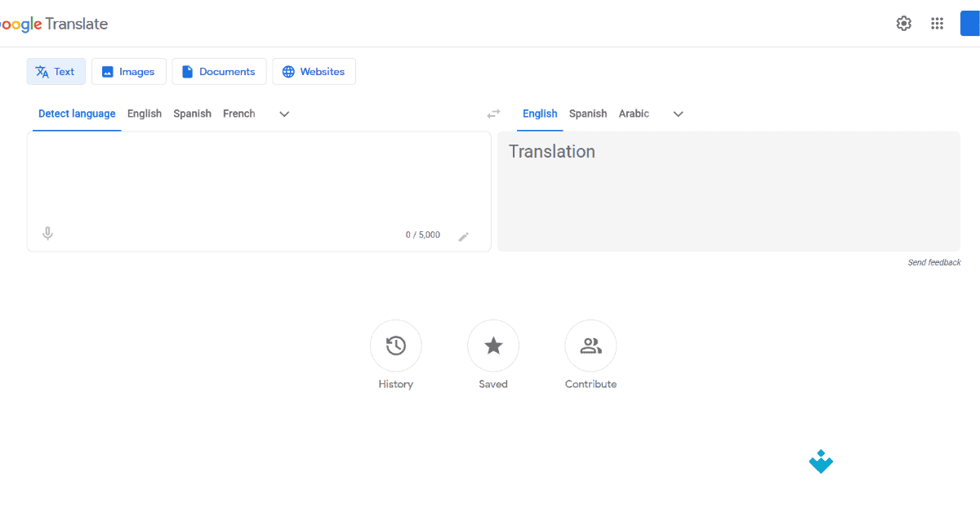This screenshot has height=513, width=980.
Task: Select French as the source language
Action: (238, 114)
